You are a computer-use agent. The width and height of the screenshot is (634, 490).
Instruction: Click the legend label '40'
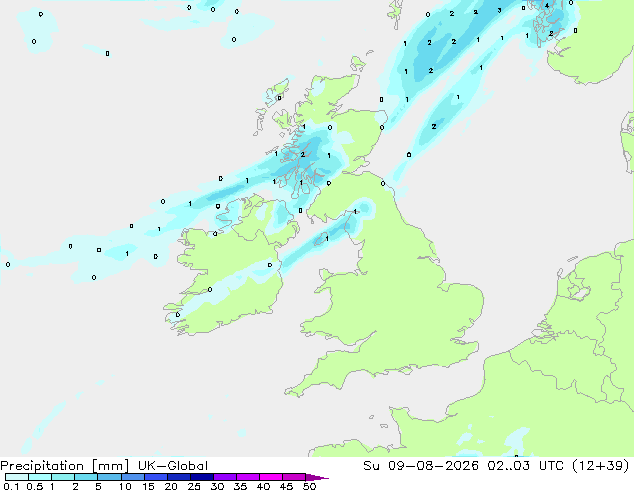click(x=263, y=486)
